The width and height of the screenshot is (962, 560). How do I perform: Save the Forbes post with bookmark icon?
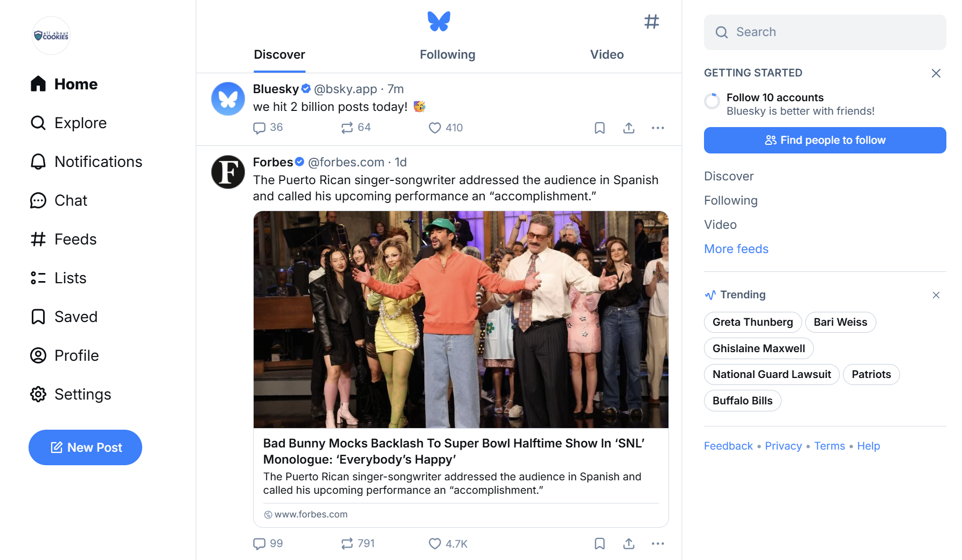pos(599,543)
